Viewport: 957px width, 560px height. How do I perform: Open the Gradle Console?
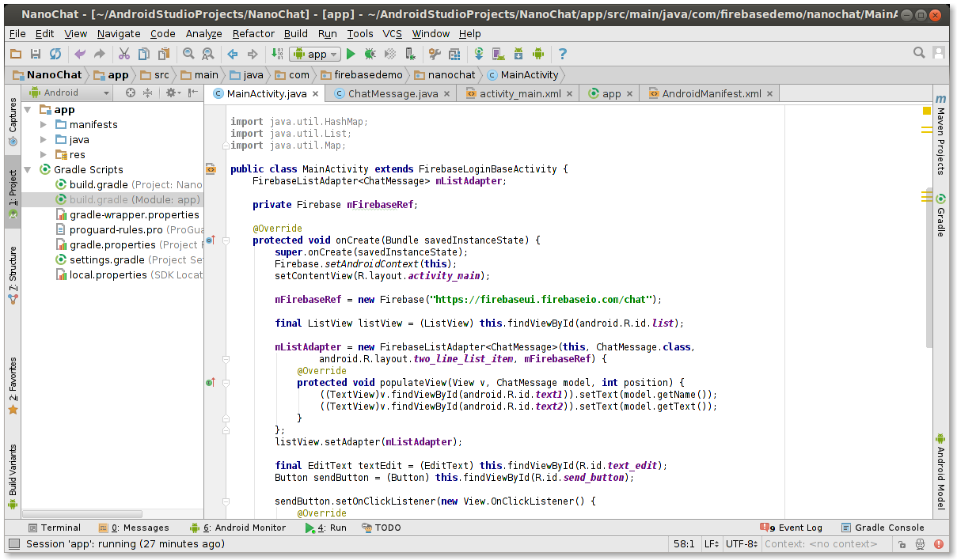[x=883, y=528]
